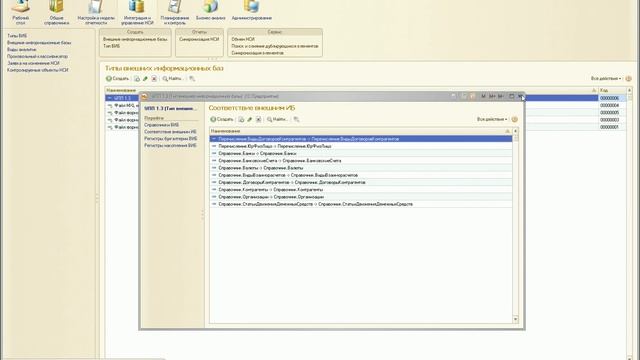Open Обмен НСИ under Сервис group

[x=243, y=39]
